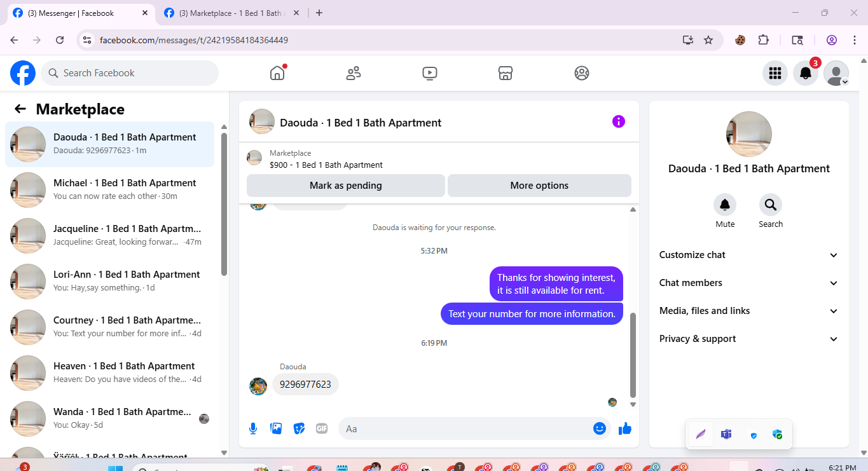This screenshot has width=868, height=471.
Task: Open the Chrome profile avatar icon
Action: [832, 40]
